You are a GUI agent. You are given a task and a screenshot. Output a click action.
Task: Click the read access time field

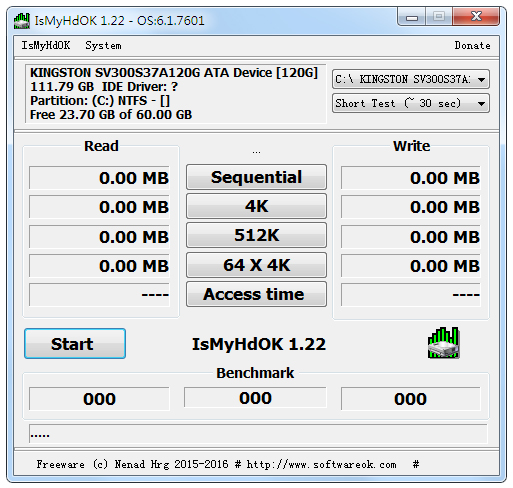coord(99,295)
